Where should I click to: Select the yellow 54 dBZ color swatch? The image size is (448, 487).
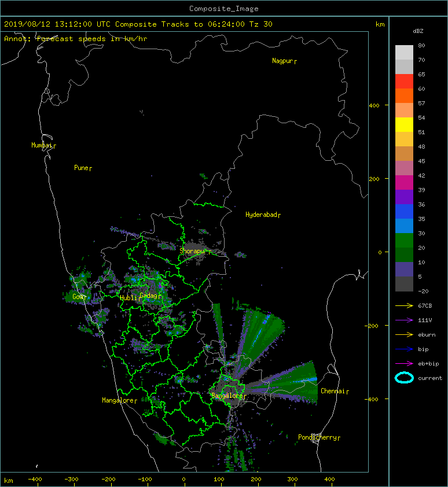point(404,124)
